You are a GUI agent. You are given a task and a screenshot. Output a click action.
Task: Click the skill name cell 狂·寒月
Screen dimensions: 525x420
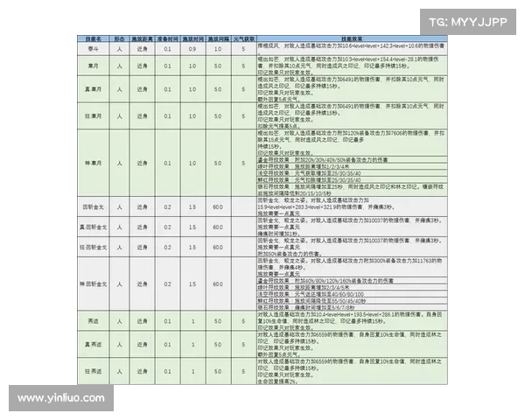click(x=93, y=116)
